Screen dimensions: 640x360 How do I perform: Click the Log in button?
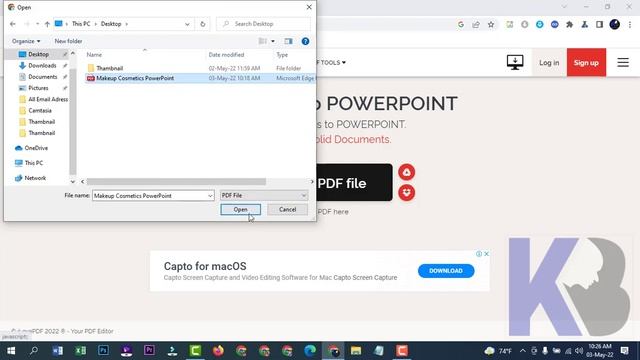[549, 62]
